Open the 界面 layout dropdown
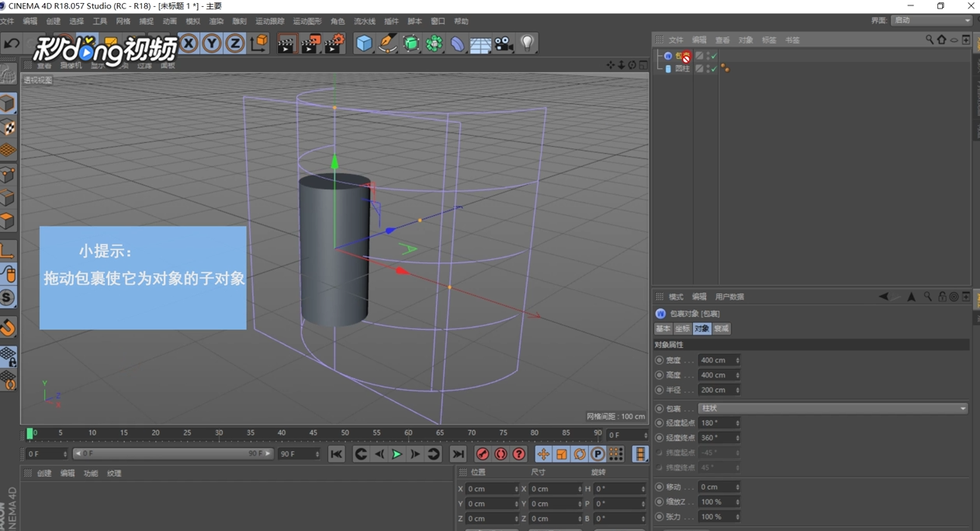 pyautogui.click(x=931, y=20)
